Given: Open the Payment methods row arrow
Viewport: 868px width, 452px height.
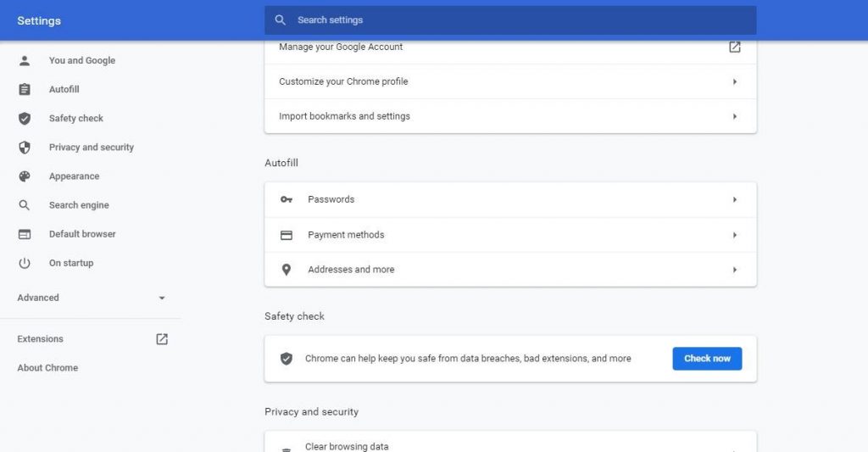Looking at the screenshot, I should tap(735, 235).
